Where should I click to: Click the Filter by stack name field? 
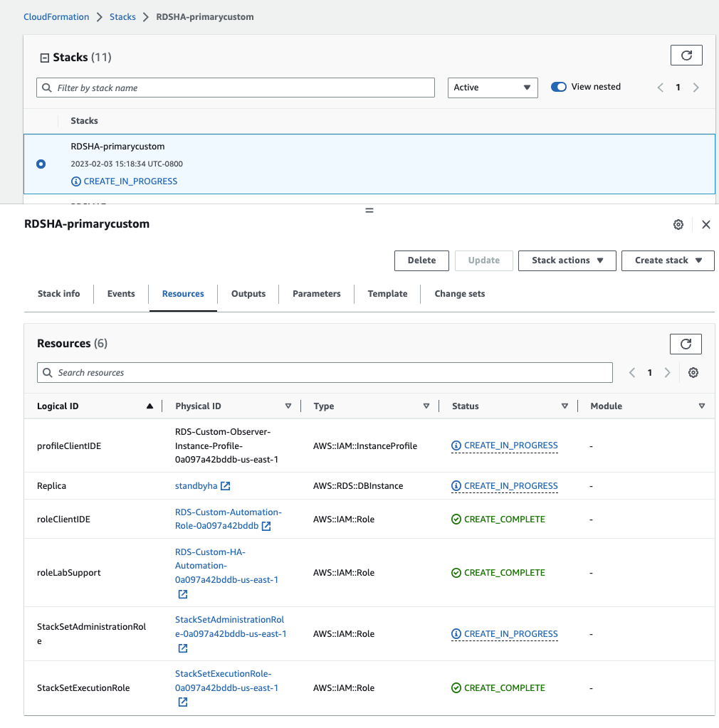236,88
